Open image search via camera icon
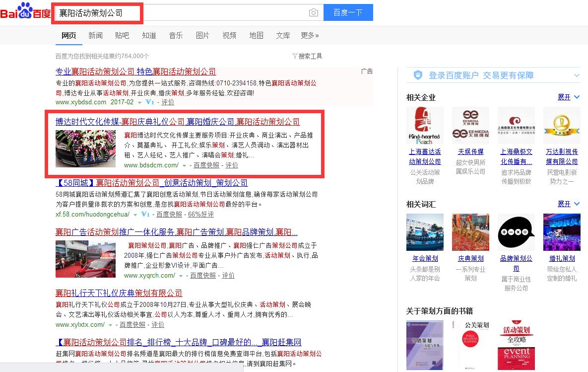Image resolution: width=588 pixels, height=372 pixels. tap(314, 13)
